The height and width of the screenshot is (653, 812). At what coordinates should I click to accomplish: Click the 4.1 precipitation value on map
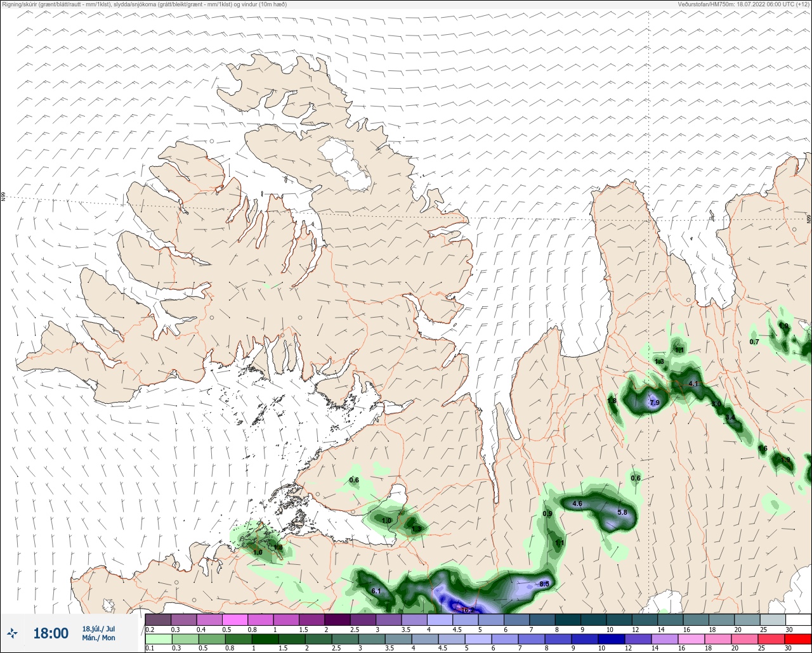693,384
